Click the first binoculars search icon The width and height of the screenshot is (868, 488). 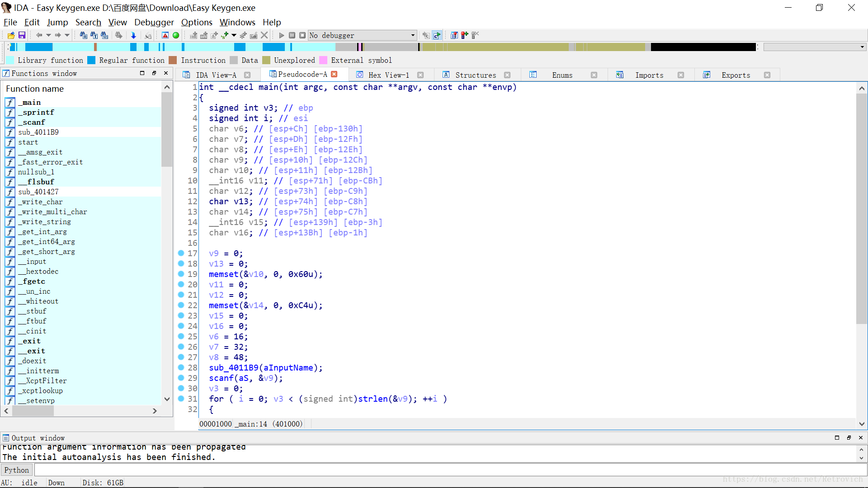pos(84,35)
